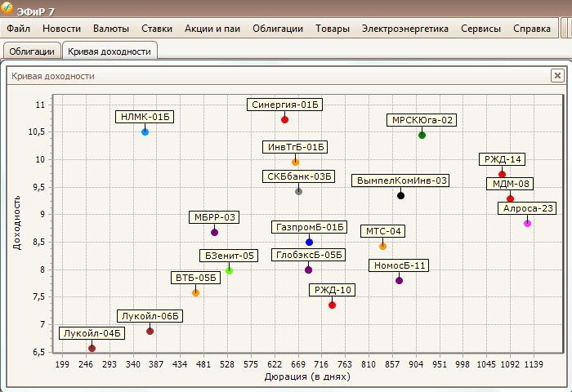
Task: Open the Справка menu
Action: (531, 29)
